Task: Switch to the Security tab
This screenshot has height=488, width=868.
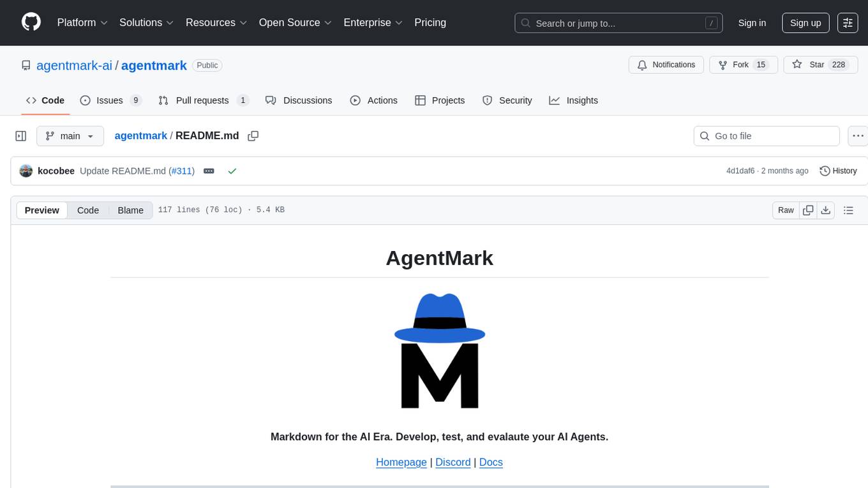Action: 507,100
